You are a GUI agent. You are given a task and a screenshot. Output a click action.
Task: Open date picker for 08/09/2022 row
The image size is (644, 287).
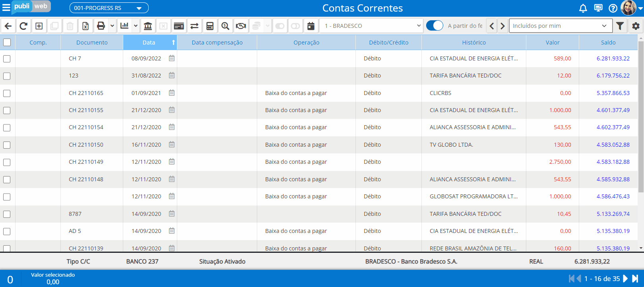172,58
